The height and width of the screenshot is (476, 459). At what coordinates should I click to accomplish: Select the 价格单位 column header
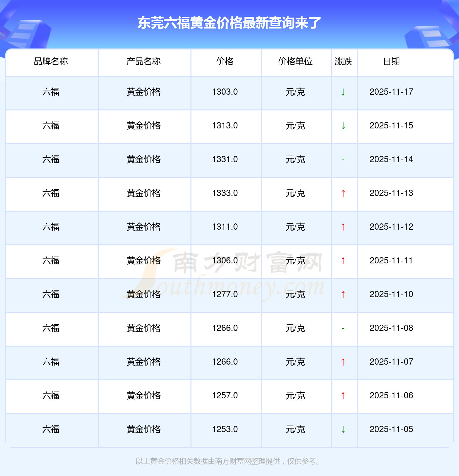pos(295,61)
